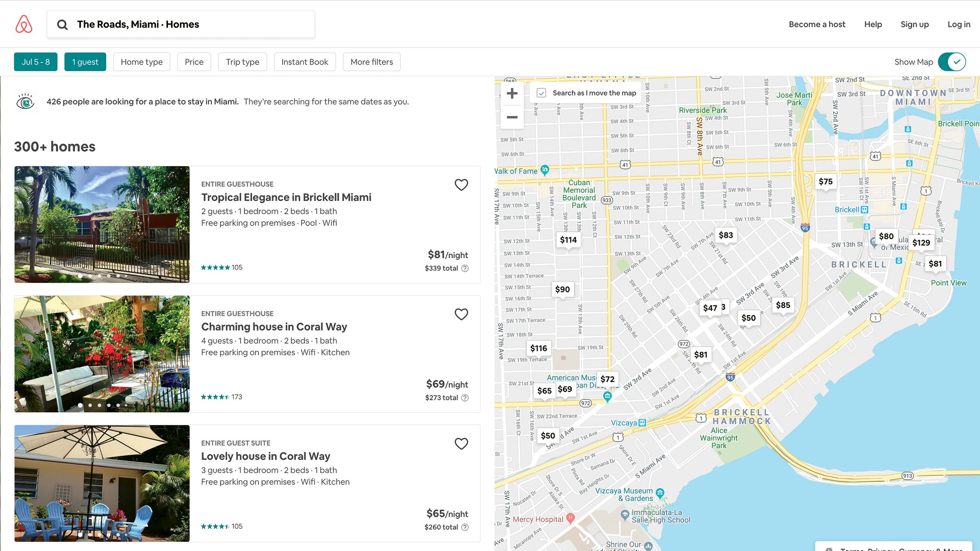Viewport: 980px width, 551px height.
Task: Open the Jul 5 - 8 date filter
Action: 36,62
